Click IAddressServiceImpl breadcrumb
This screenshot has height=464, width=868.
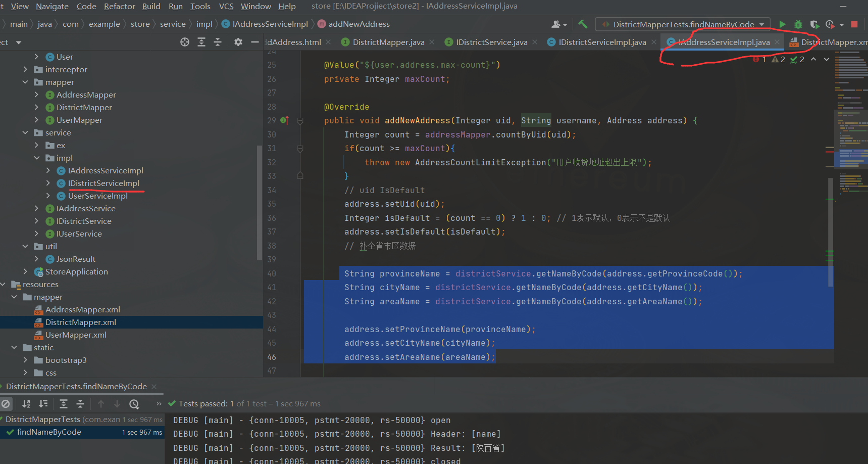270,24
